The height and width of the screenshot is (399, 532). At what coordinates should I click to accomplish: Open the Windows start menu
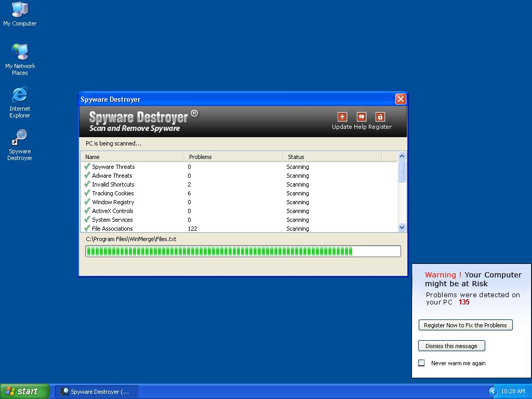(x=25, y=391)
